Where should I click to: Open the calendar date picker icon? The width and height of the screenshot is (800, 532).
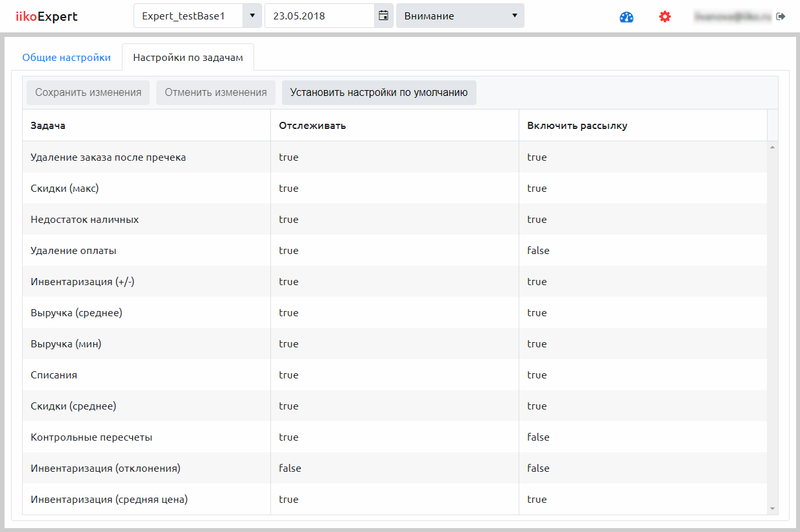384,16
